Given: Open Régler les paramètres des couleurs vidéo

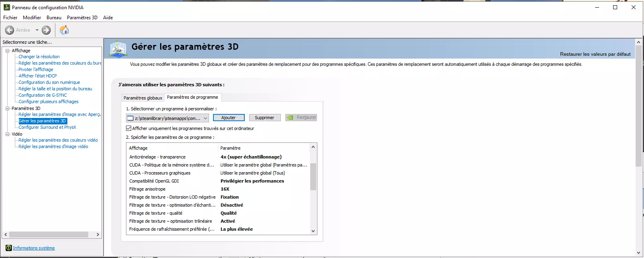Looking at the screenshot, I should click(58, 140).
